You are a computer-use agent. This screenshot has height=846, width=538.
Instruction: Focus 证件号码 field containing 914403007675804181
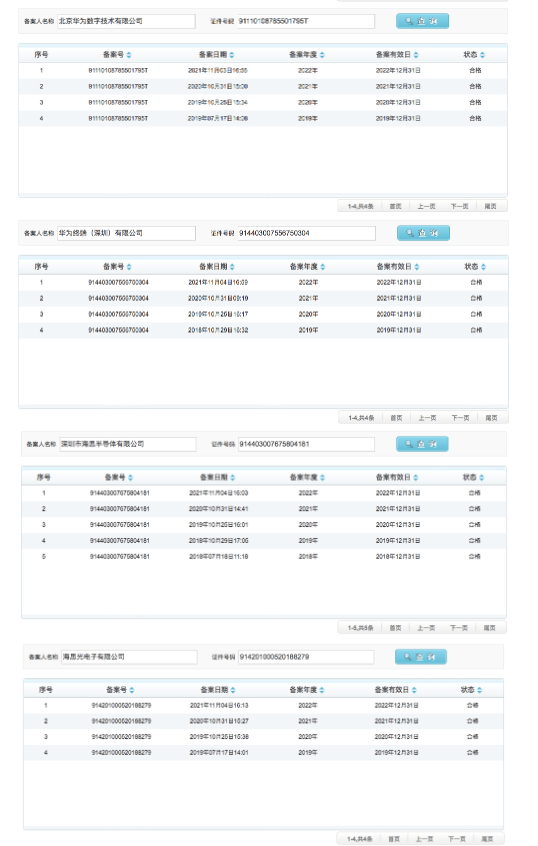click(x=306, y=444)
